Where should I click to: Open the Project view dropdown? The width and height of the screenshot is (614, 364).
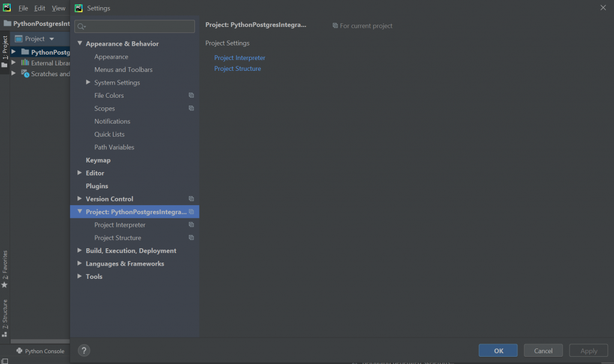[52, 39]
